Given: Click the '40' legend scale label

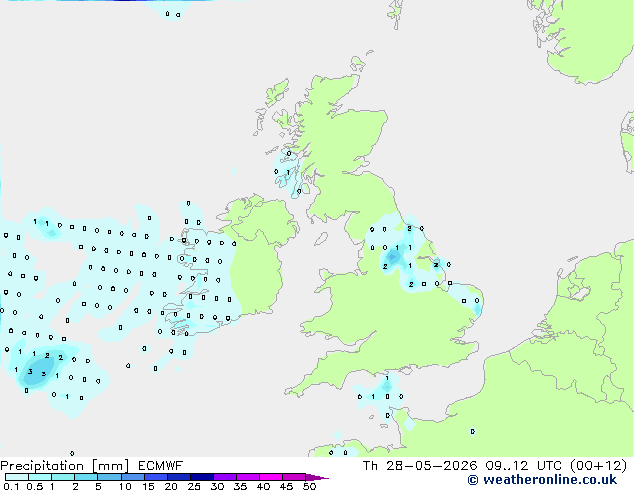Looking at the screenshot, I should tap(263, 486).
